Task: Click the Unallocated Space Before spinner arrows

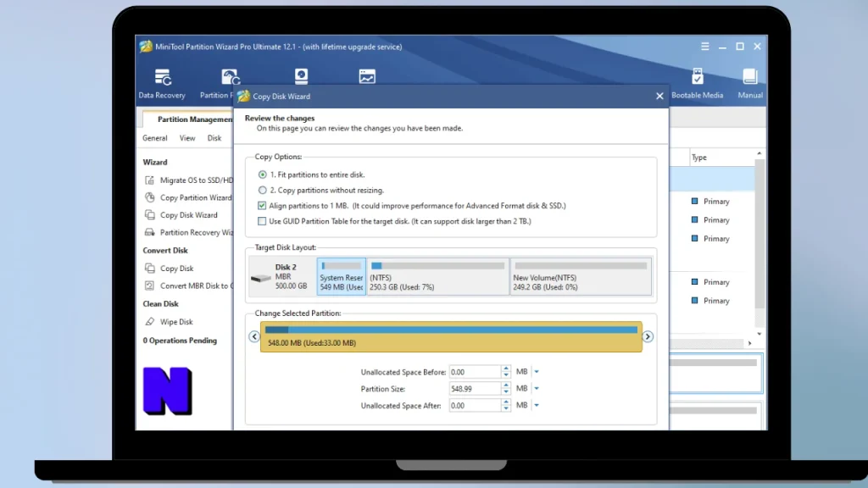Action: pyautogui.click(x=506, y=372)
